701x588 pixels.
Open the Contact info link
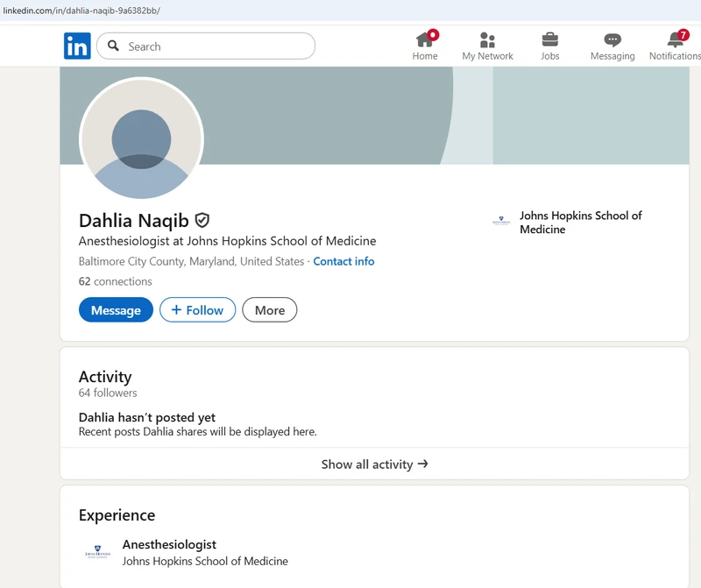(343, 261)
